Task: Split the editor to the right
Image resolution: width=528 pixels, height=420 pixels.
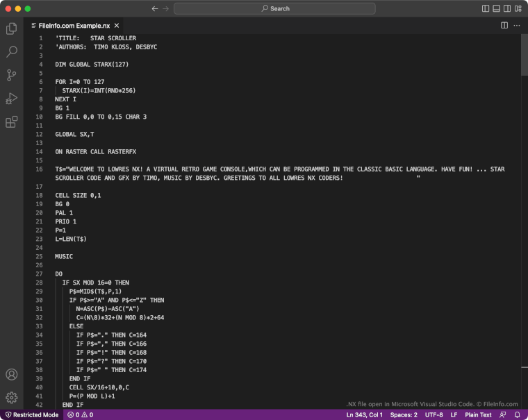Action: point(504,25)
